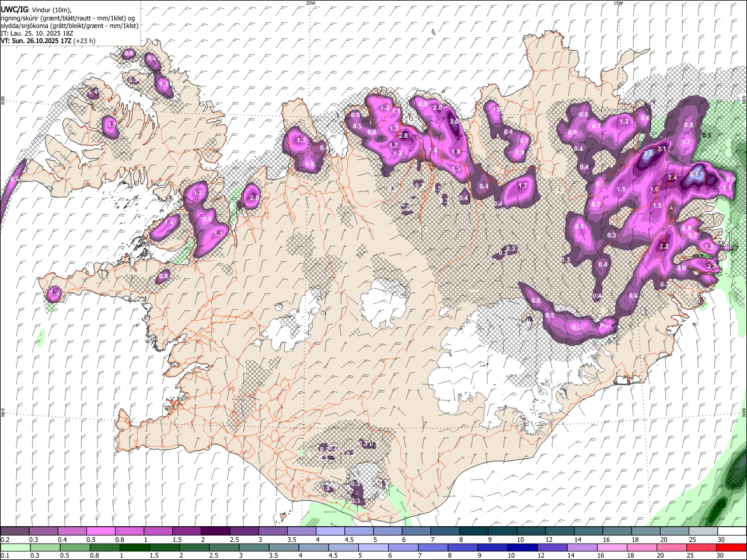The image size is (747, 560).
Task: Pick the pink rain swatch for 16–18
Action: (x=613, y=548)
